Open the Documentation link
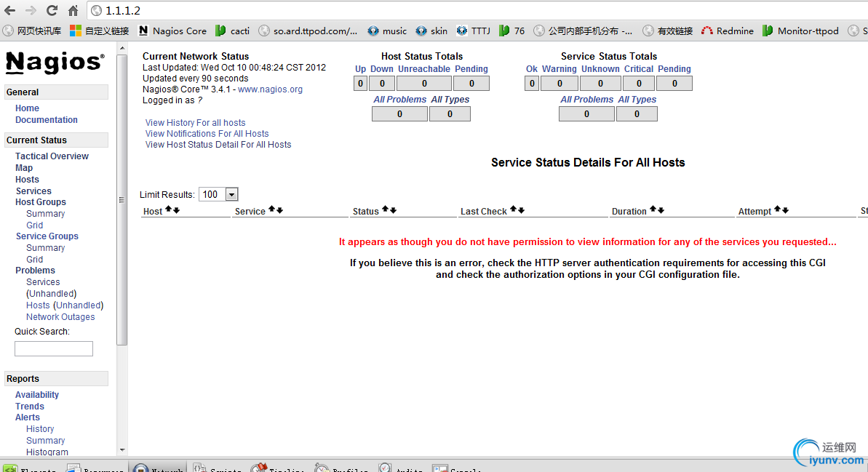Viewport: 868px width, 472px height. click(x=47, y=120)
